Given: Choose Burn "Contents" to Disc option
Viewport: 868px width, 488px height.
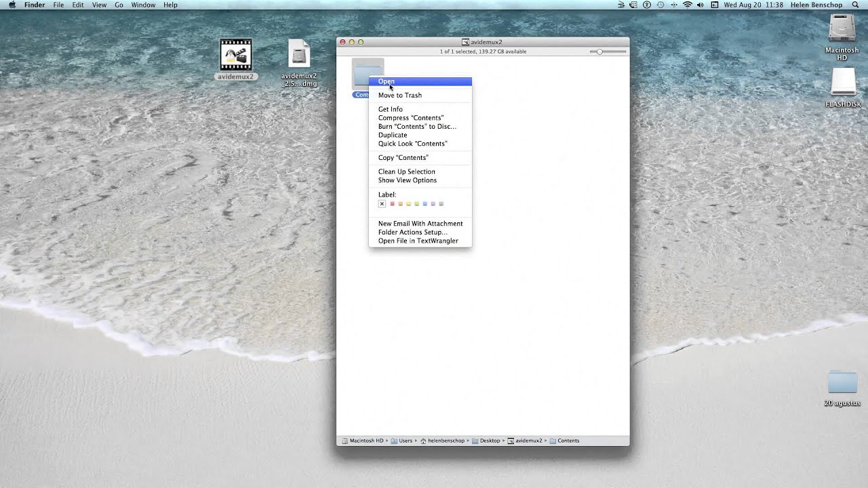Looking at the screenshot, I should (x=420, y=127).
